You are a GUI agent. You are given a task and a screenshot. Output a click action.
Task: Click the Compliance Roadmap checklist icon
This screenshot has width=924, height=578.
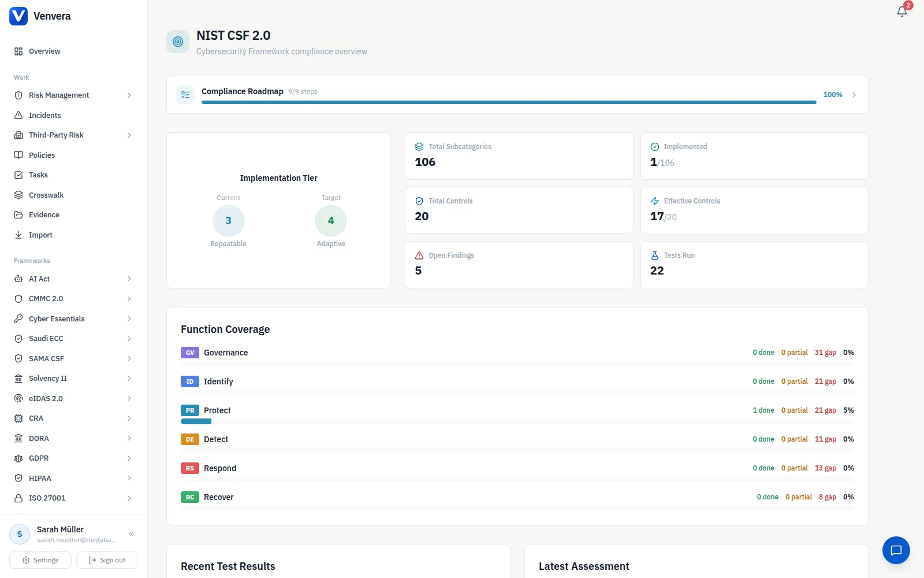click(185, 95)
